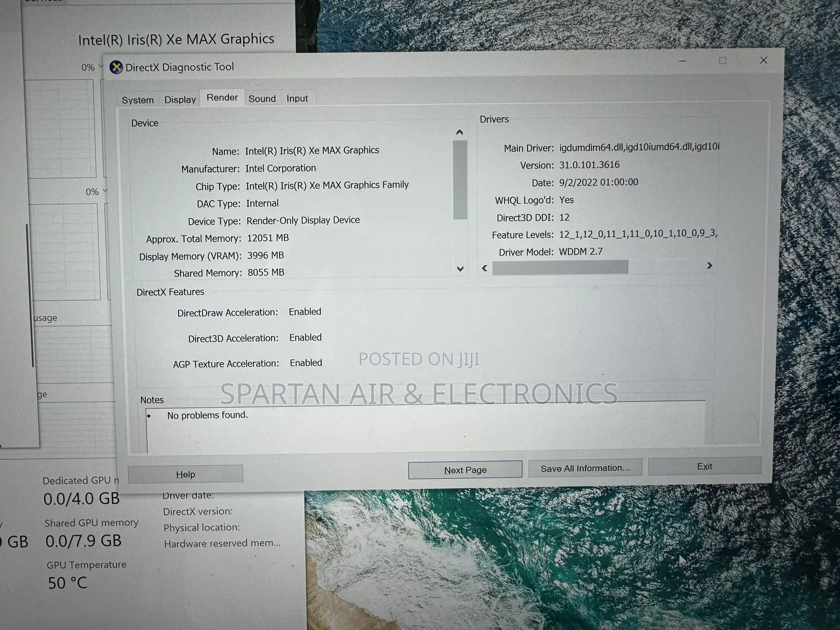
Task: Click the Driver Model WDDM 2.7 value
Action: tap(581, 251)
